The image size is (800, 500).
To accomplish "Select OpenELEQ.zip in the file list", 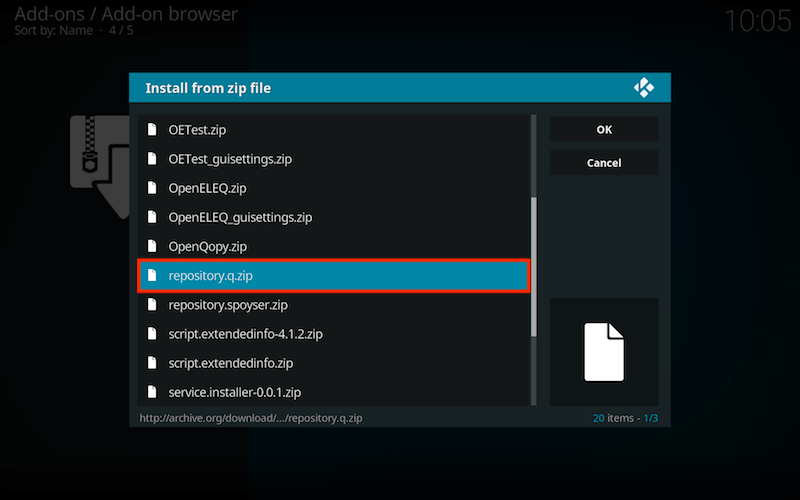I will [x=334, y=188].
